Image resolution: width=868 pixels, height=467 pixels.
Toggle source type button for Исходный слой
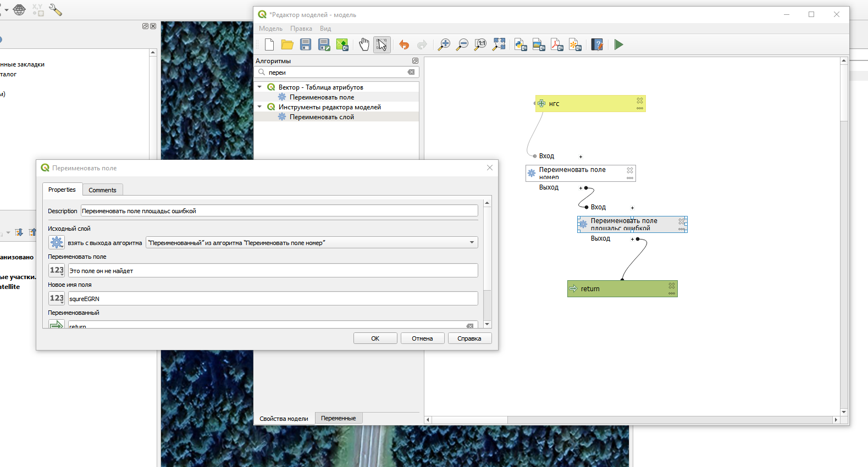57,242
